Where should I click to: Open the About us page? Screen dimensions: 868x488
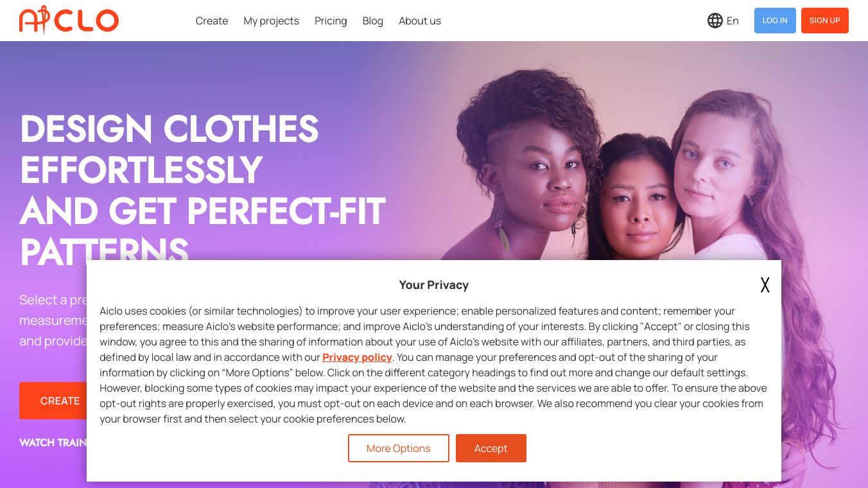pos(420,21)
